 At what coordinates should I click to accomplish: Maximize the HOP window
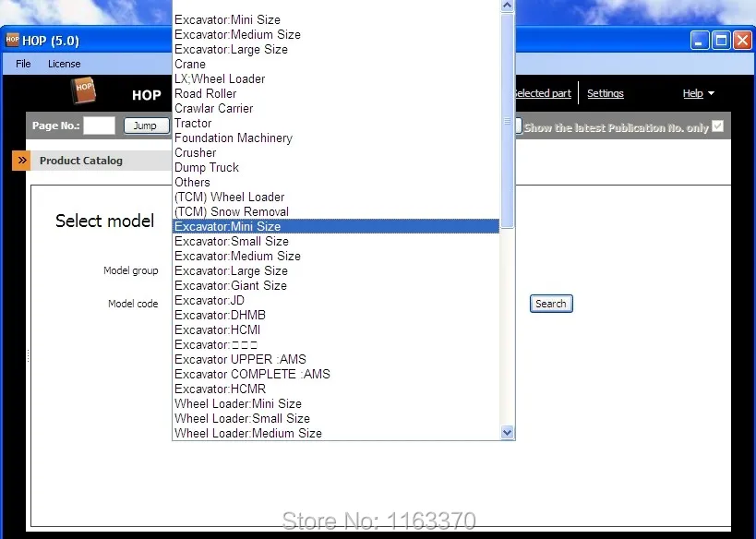click(x=721, y=41)
